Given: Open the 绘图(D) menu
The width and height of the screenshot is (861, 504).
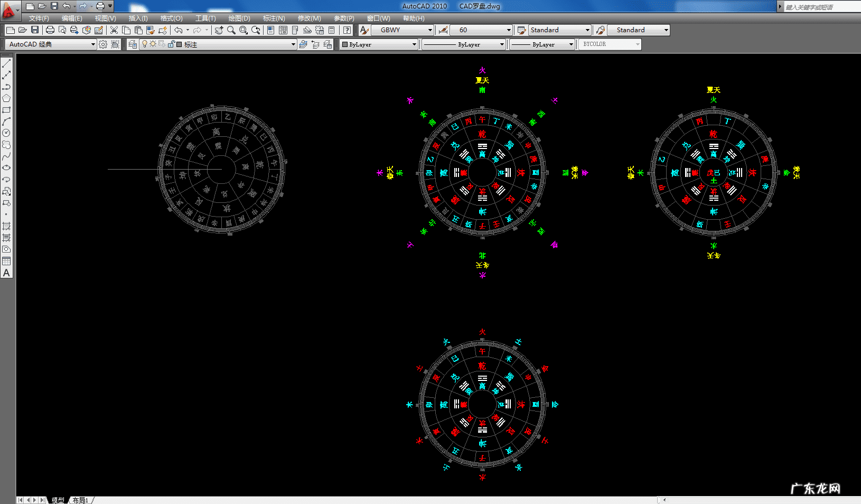Looking at the screenshot, I should (x=239, y=18).
